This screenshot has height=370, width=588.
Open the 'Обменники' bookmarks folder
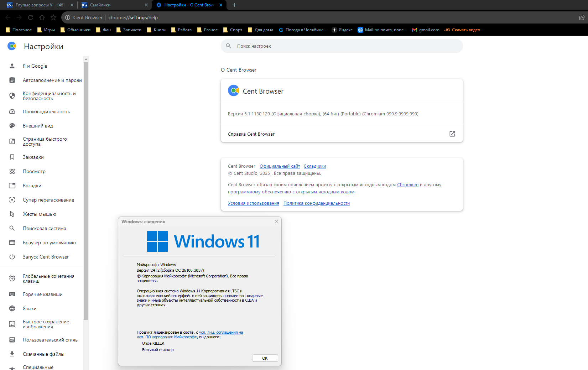(75, 30)
